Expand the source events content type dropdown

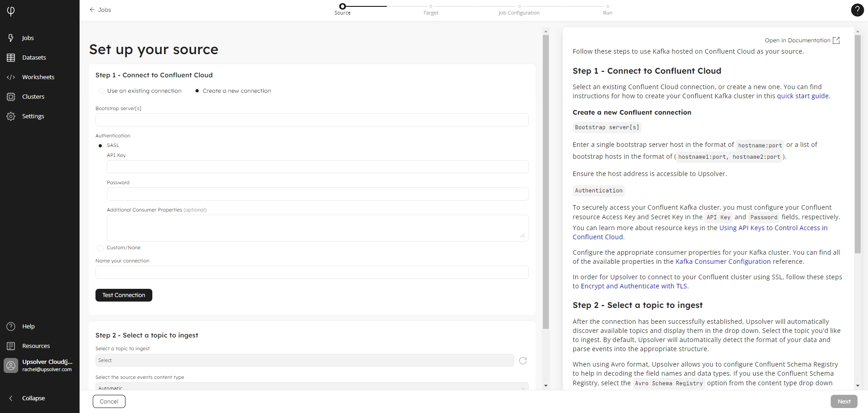coord(311,387)
